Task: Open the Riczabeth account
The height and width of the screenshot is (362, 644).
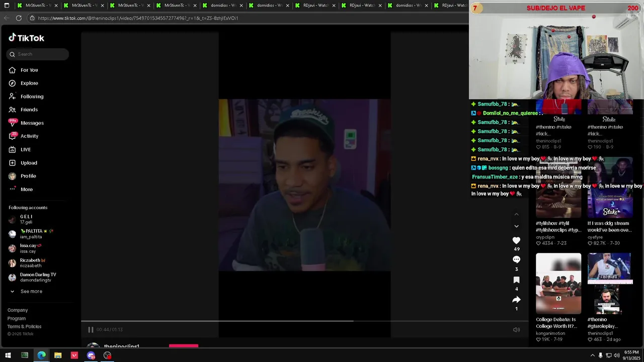Action: click(38, 263)
